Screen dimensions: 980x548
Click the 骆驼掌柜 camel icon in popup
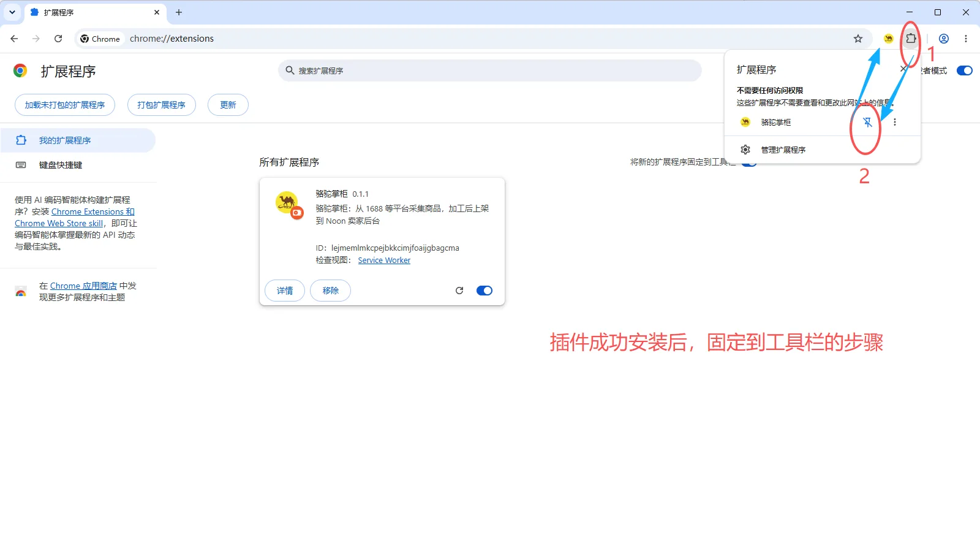[745, 122]
